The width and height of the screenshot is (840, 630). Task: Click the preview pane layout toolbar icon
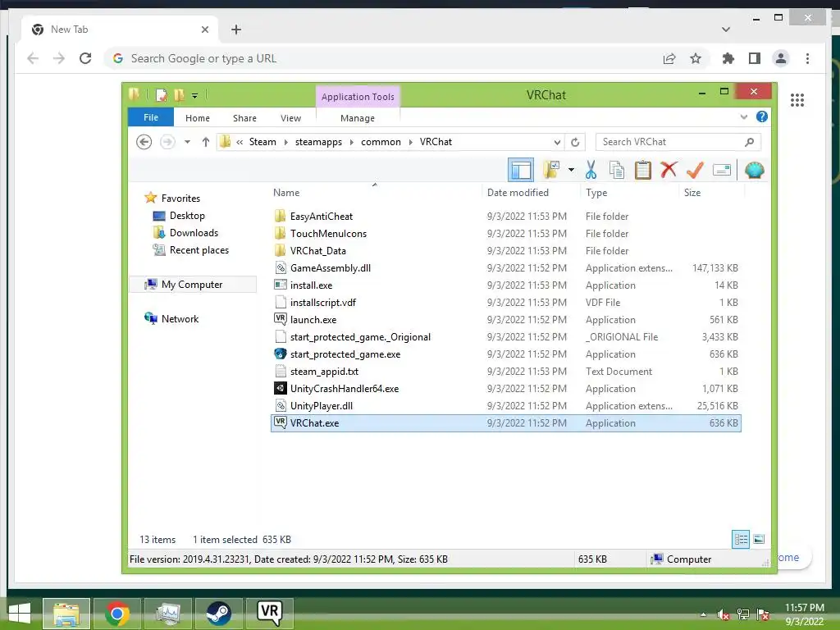tap(521, 171)
